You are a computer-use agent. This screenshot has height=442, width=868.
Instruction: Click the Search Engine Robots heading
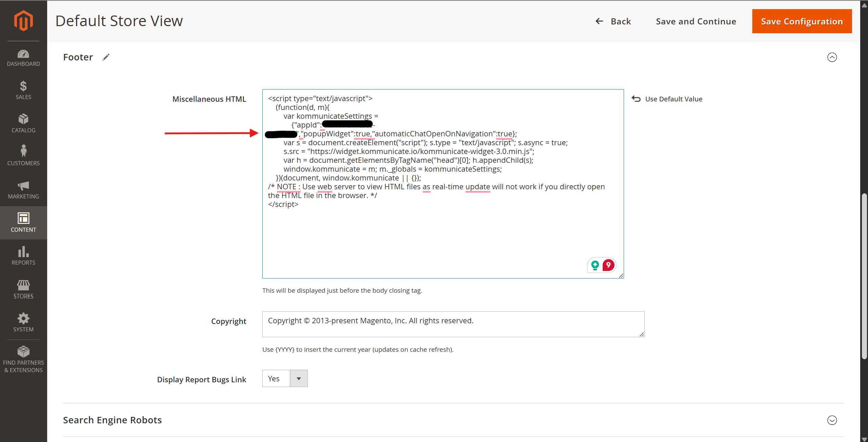click(x=112, y=420)
